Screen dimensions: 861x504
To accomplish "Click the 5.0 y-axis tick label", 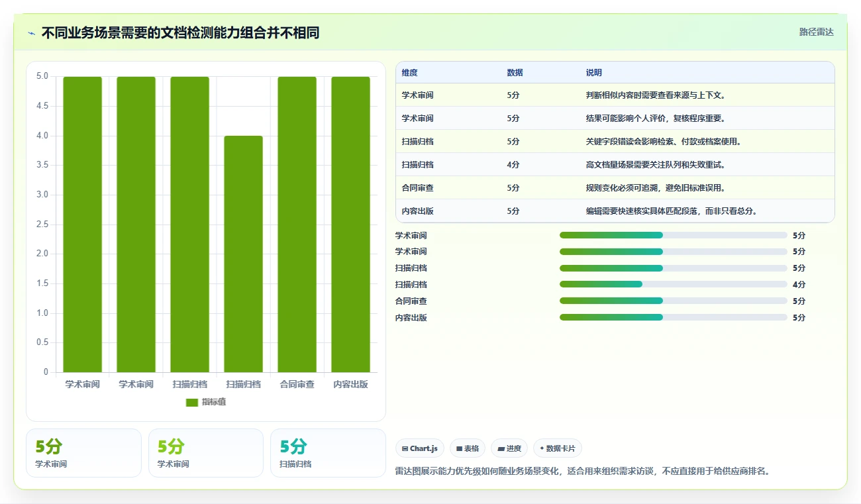I will [x=42, y=76].
